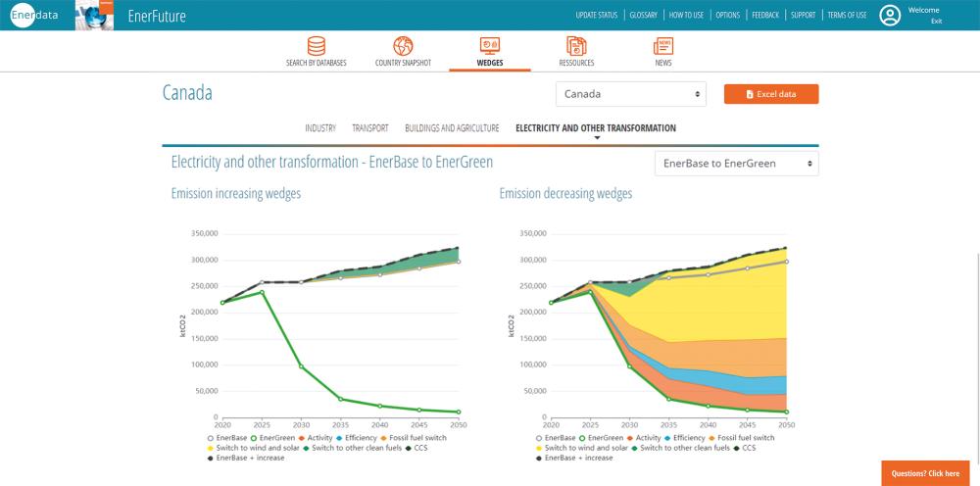Toggle EnerBase + increase legend, right chart

click(573, 458)
